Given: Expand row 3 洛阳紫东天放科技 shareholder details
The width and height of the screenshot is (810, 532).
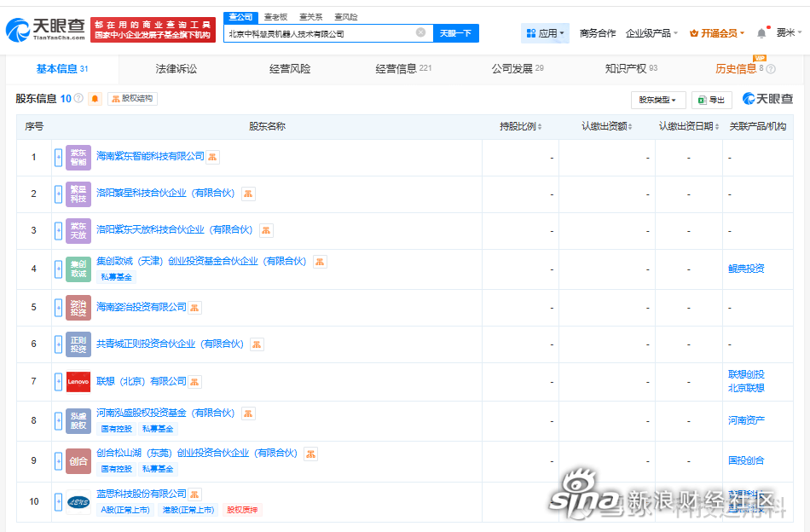Looking at the screenshot, I should click(58, 231).
